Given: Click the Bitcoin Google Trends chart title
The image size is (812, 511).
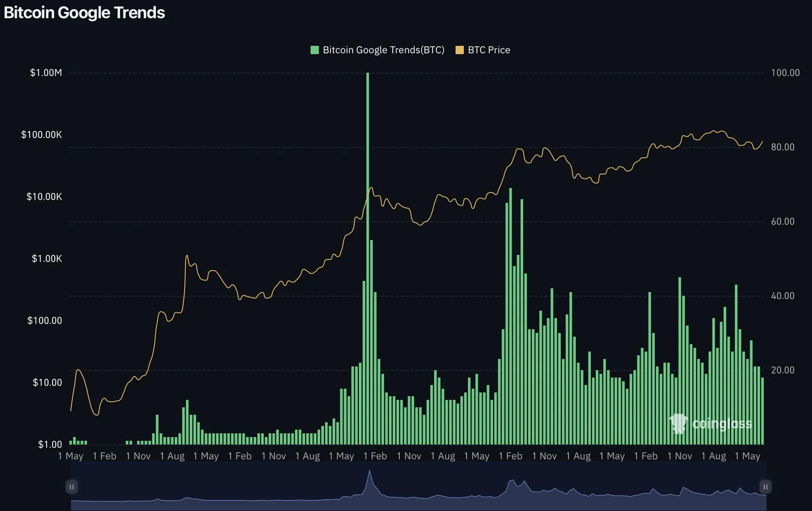Looking at the screenshot, I should pos(84,12).
